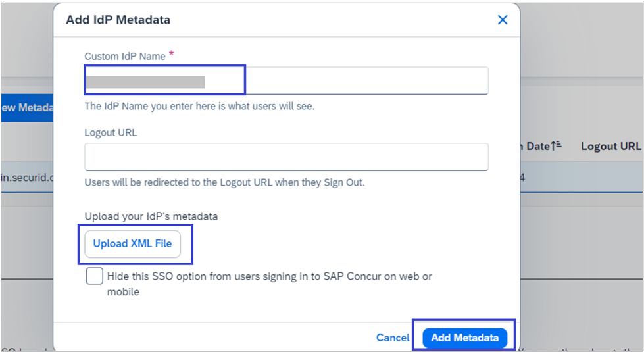Click the red required asterisk icon
The height and width of the screenshot is (352, 644).
click(x=172, y=54)
